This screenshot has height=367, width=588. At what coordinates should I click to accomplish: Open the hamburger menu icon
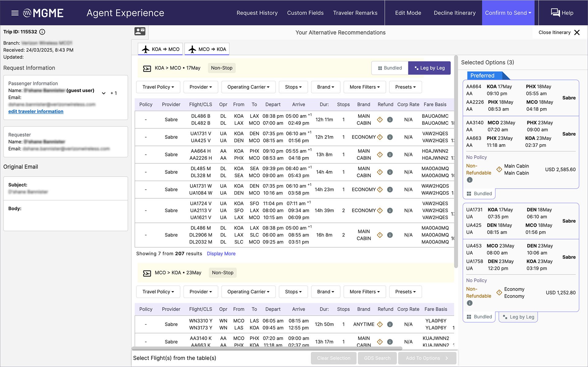coord(15,13)
